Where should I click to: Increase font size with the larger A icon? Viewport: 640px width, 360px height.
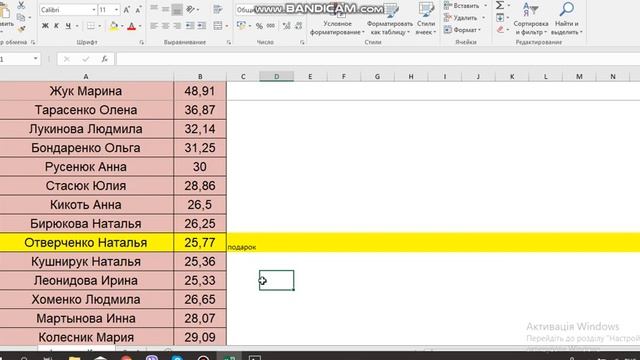pyautogui.click(x=127, y=10)
